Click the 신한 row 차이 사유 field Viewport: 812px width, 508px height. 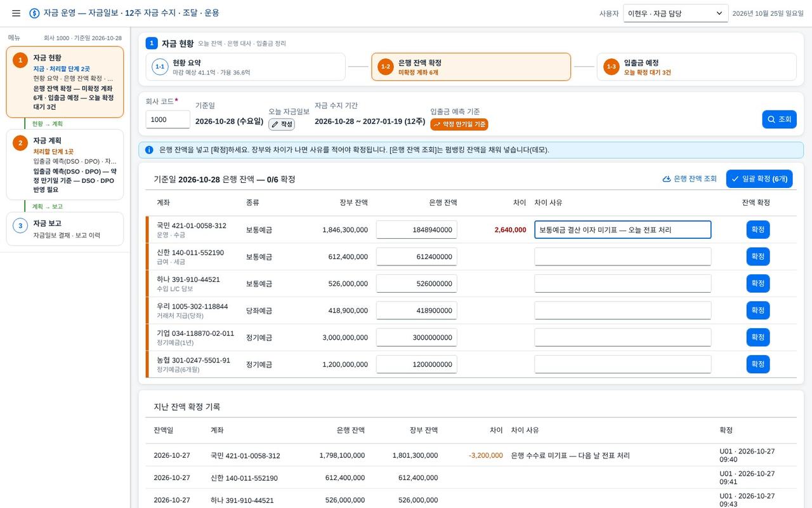click(623, 257)
